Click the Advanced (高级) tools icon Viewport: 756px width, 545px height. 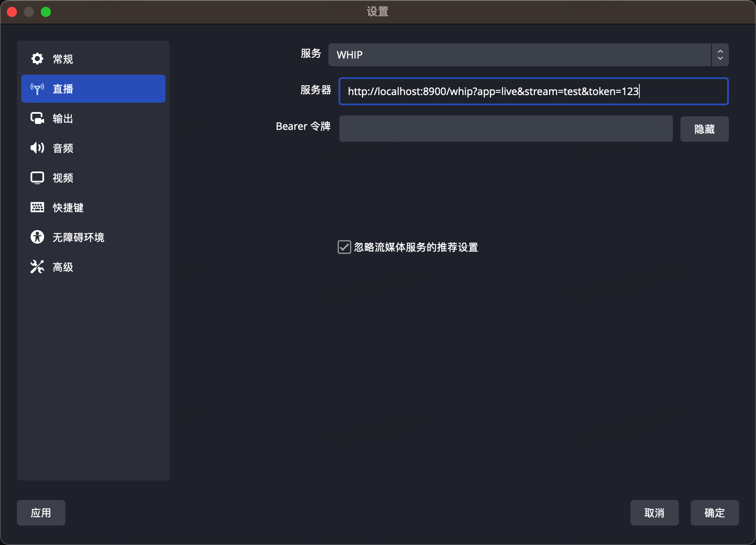[37, 267]
